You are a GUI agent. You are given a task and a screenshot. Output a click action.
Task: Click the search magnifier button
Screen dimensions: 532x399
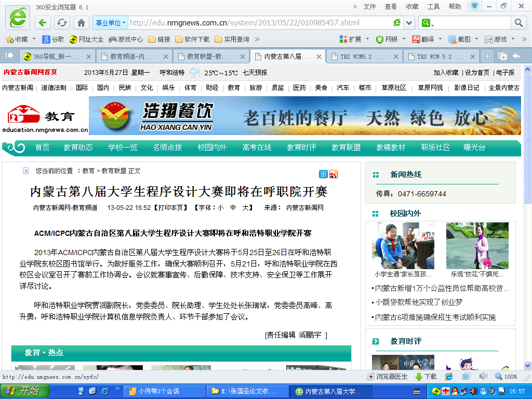pos(518,23)
